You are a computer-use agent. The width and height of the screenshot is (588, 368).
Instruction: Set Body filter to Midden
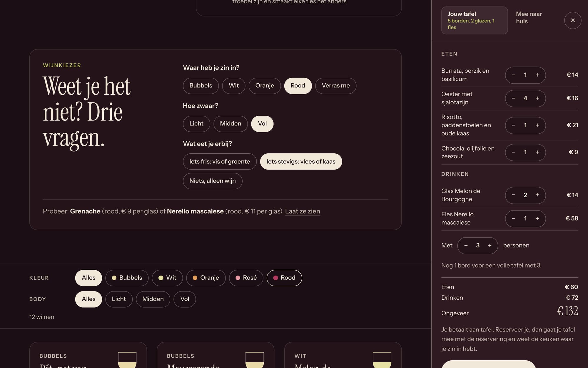153,299
